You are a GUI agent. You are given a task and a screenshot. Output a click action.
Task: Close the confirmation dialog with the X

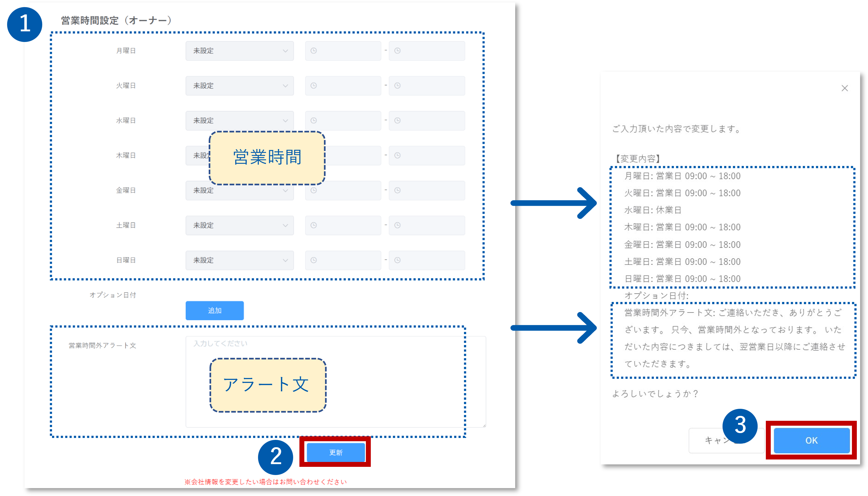pos(845,88)
